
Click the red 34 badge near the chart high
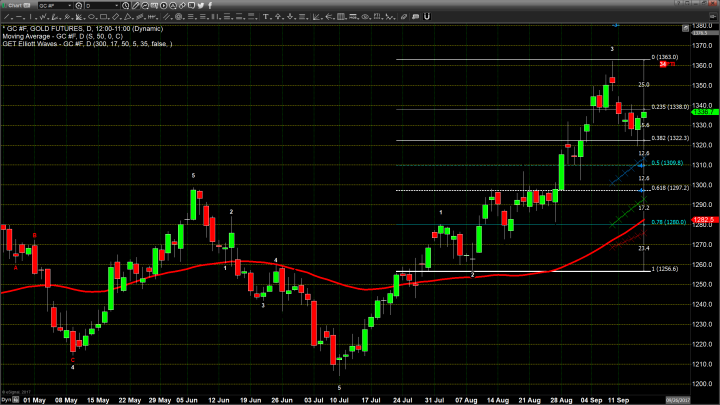(662, 64)
